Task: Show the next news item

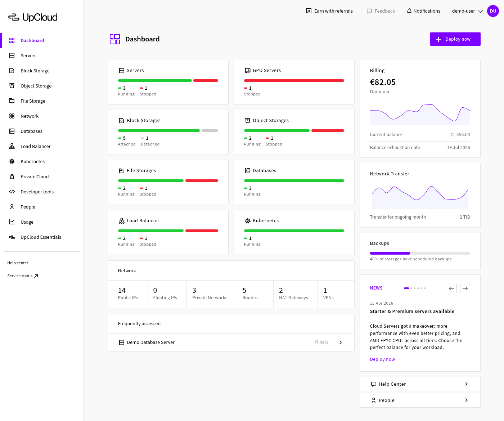Action: click(465, 288)
